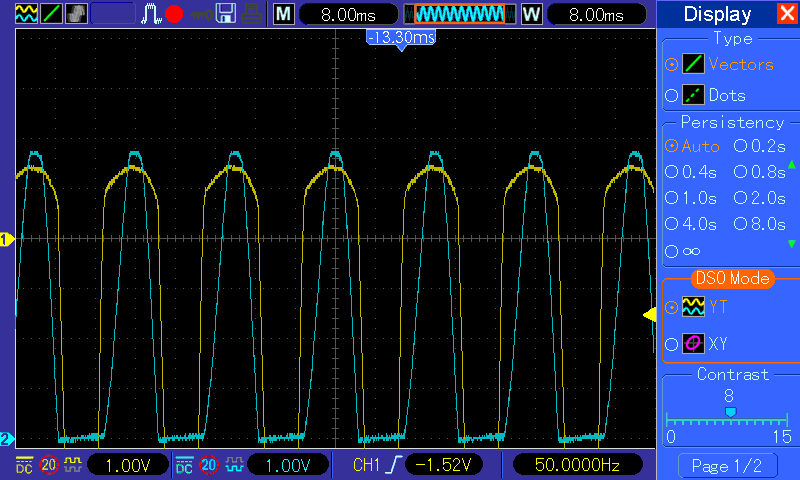This screenshot has width=800, height=480.
Task: Select YT DSO mode radio
Action: (x=671, y=307)
